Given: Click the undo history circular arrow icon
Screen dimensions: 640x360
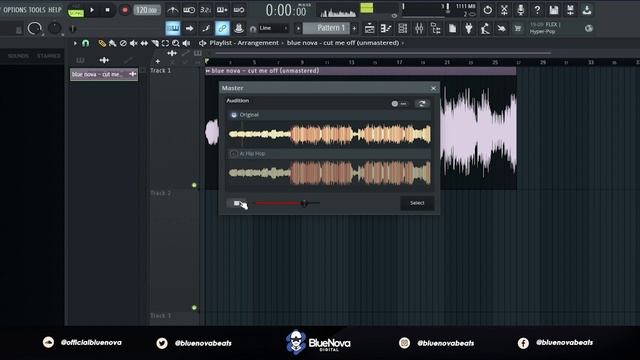Looking at the screenshot, I should tap(487, 10).
